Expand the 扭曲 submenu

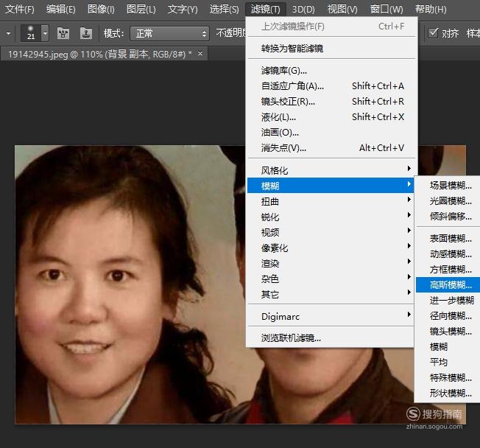tap(331, 201)
